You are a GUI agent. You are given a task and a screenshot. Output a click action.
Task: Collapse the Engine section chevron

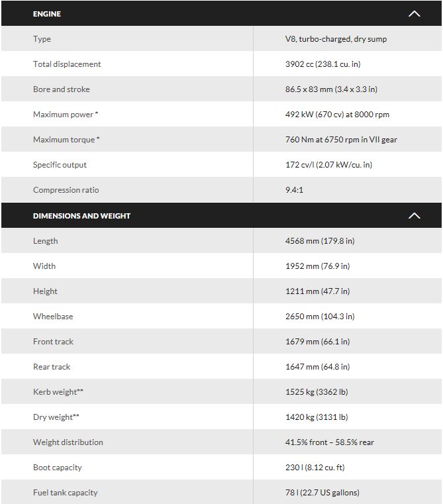point(415,14)
